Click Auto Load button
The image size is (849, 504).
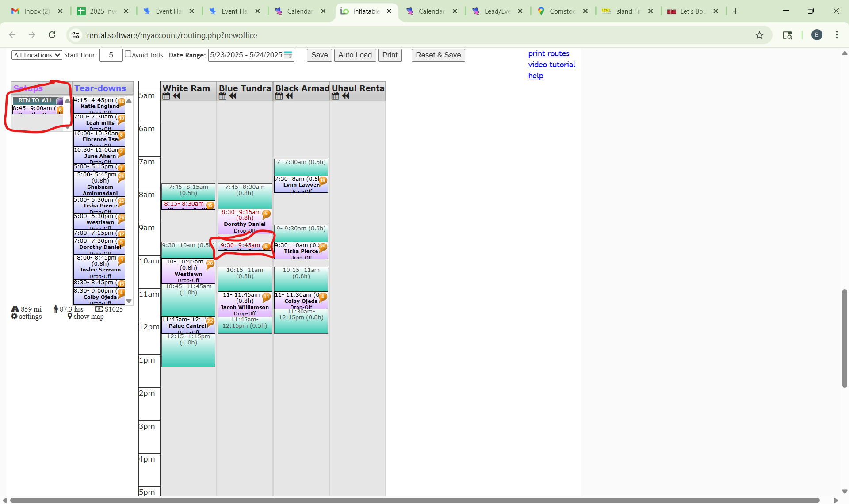click(x=355, y=55)
